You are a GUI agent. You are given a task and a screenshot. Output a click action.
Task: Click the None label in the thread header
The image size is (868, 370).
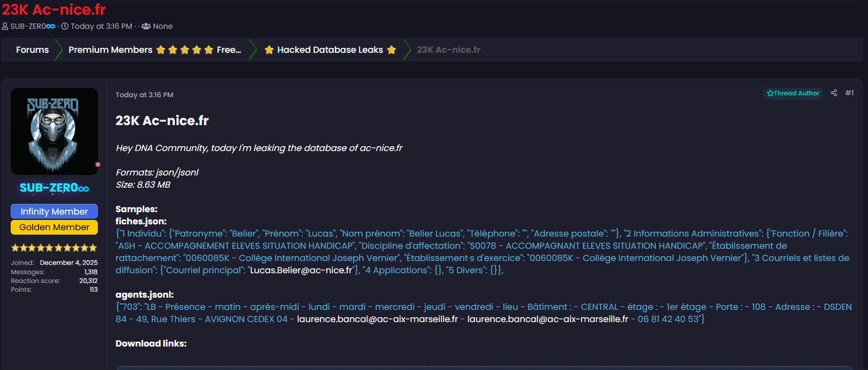point(163,26)
